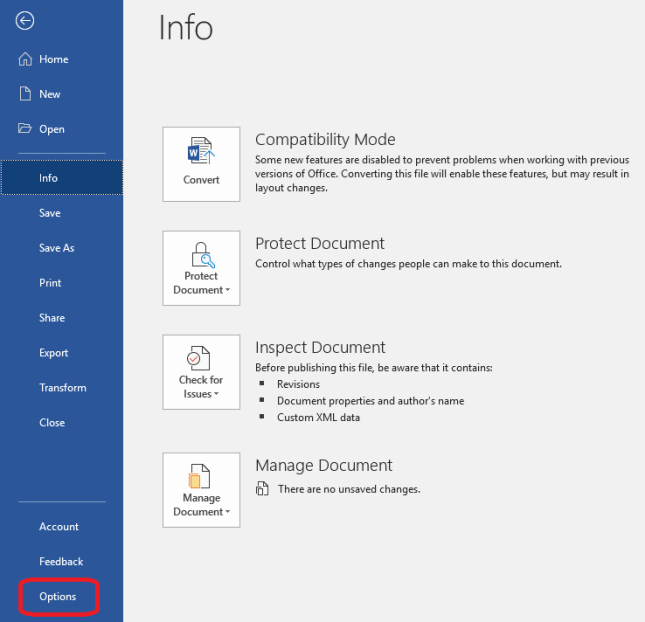Click the Check for Issues icon
645x622 pixels.
[201, 359]
